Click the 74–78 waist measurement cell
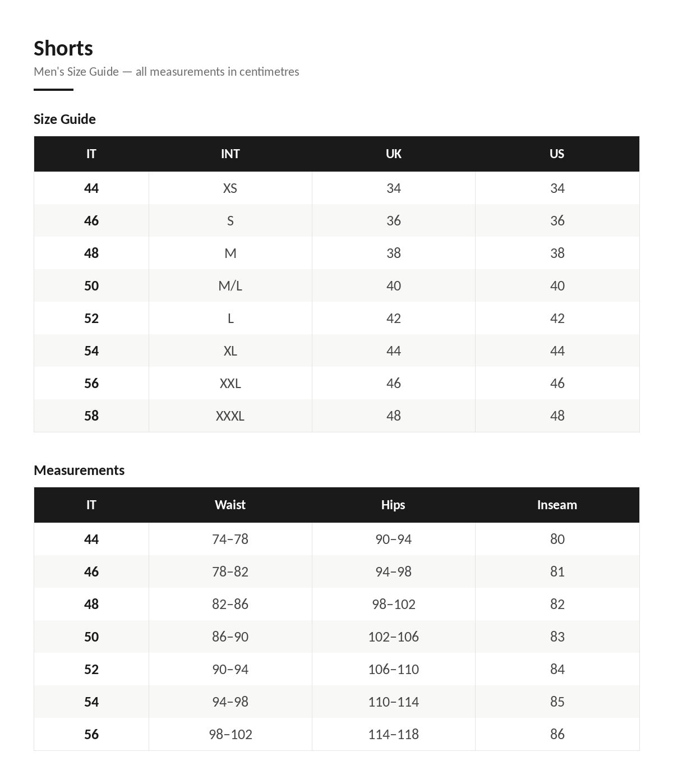673x784 pixels. click(x=230, y=539)
